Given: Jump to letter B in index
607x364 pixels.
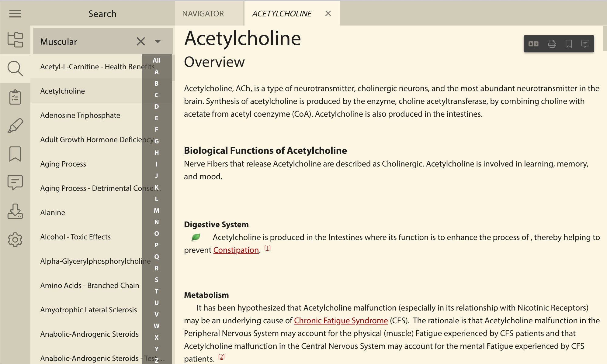Looking at the screenshot, I should pos(157,84).
